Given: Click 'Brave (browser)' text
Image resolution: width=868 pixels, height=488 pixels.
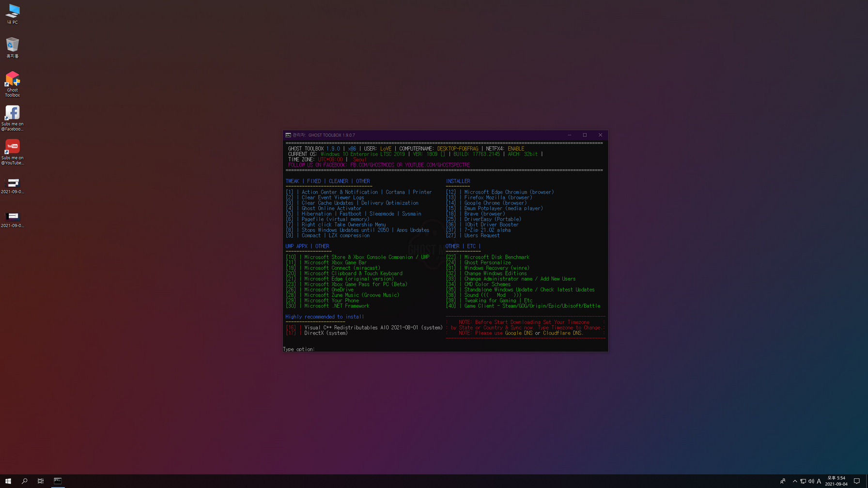Looking at the screenshot, I should 484,214.
